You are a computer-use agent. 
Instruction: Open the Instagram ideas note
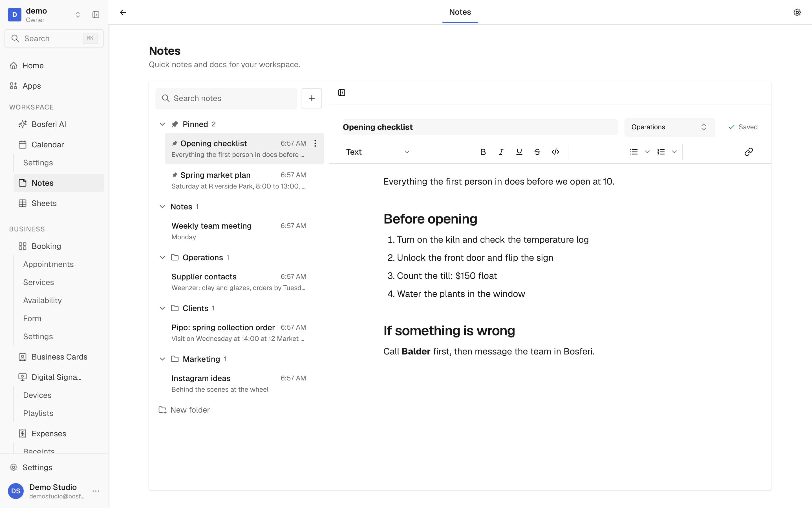[244, 383]
